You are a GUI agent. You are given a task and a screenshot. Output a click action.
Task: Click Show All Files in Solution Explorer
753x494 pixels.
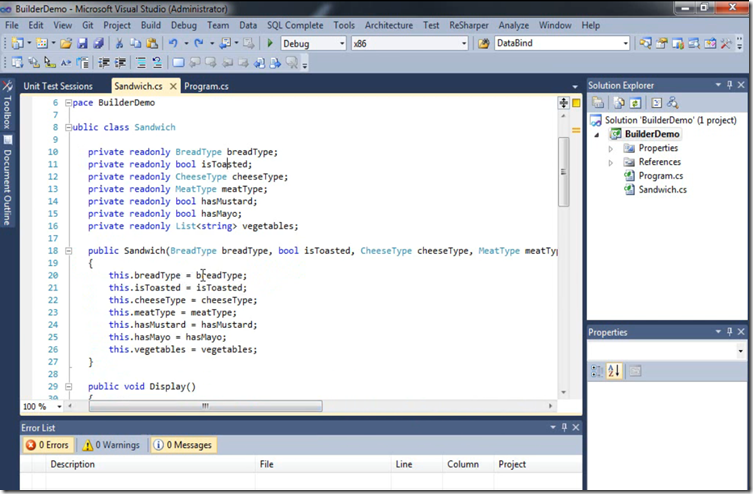pyautogui.click(x=619, y=103)
